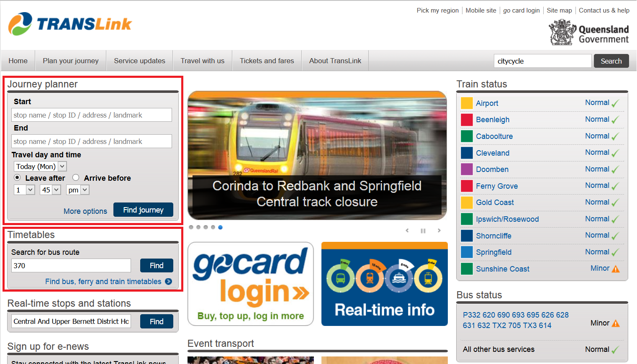Go to previous carousel slide
The image size is (637, 364).
[407, 231]
